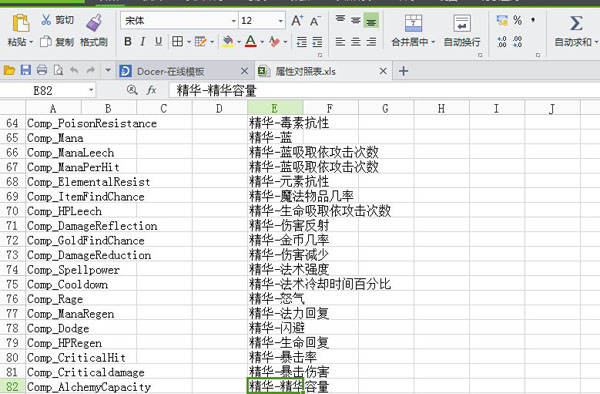Add a new document tab
This screenshot has width=600, height=394.
[x=403, y=71]
